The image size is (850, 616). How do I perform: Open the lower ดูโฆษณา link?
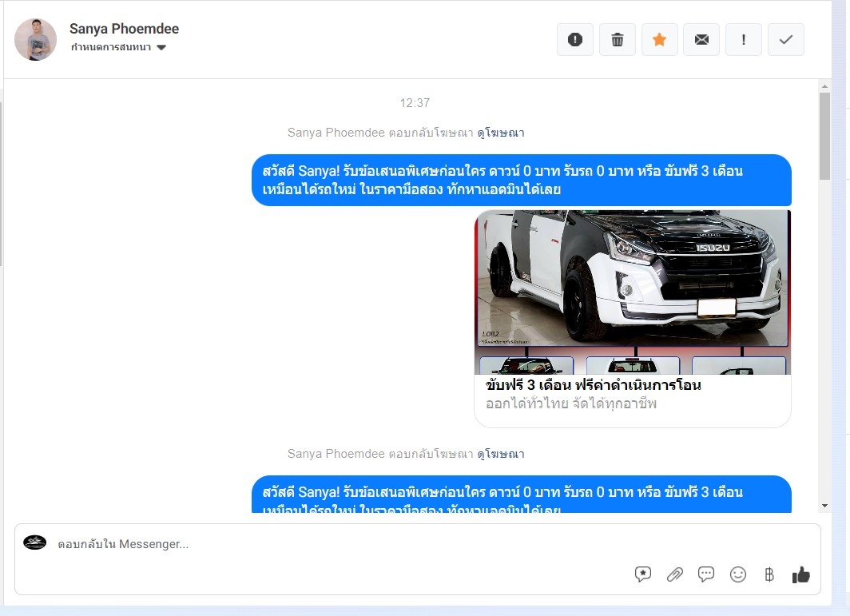tap(501, 454)
